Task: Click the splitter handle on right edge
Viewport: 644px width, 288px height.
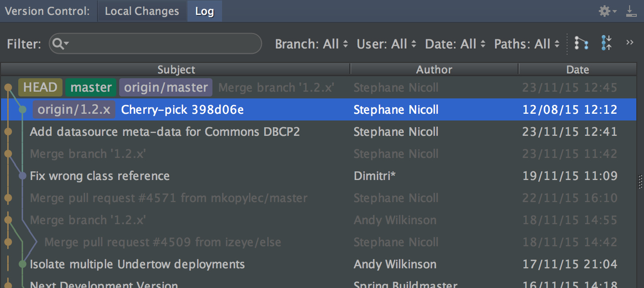Action: 641,182
